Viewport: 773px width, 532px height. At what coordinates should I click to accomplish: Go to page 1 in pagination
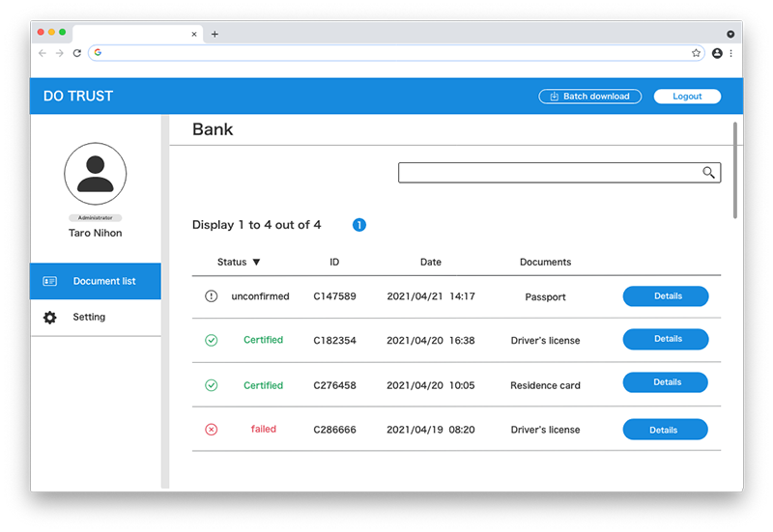coord(359,225)
